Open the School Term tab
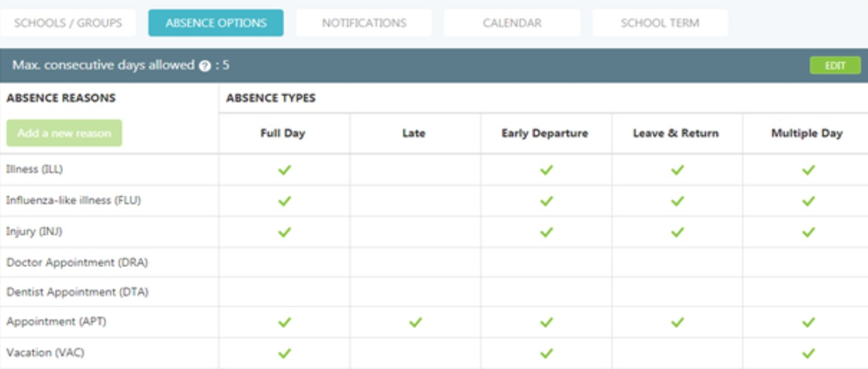Image resolution: width=868 pixels, height=369 pixels. 660,23
